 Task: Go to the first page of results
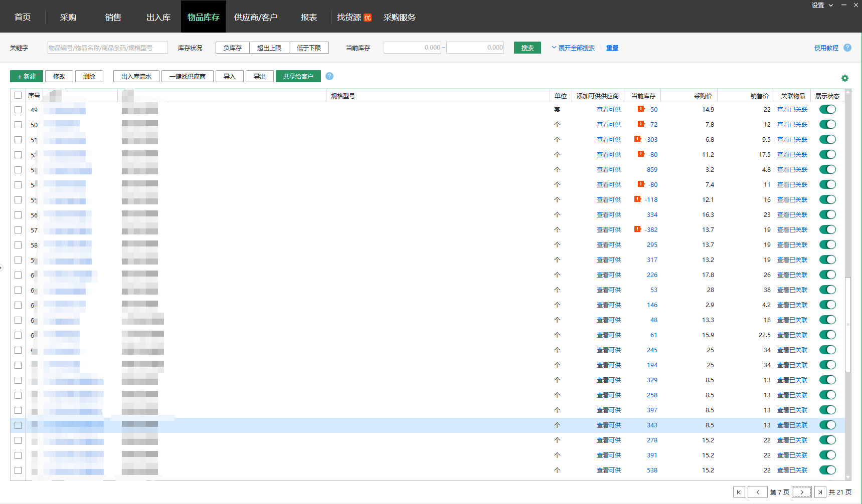coord(739,492)
